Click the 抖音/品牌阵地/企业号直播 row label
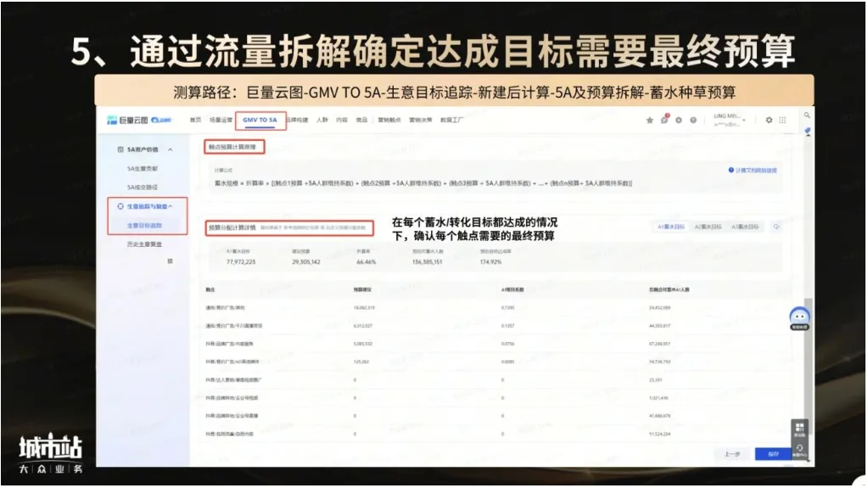868x488 pixels. pos(232,416)
